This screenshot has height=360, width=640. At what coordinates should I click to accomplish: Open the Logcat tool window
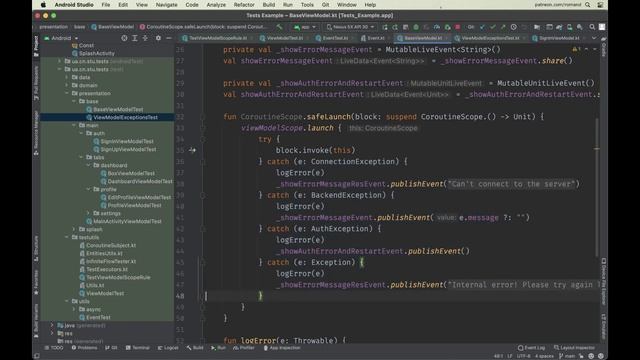168,348
